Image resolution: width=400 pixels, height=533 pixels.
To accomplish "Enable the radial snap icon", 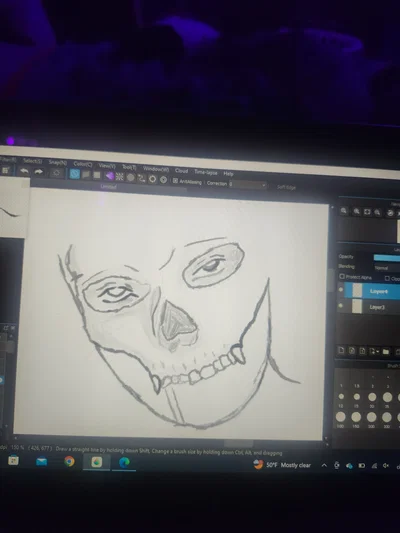I will (x=120, y=176).
